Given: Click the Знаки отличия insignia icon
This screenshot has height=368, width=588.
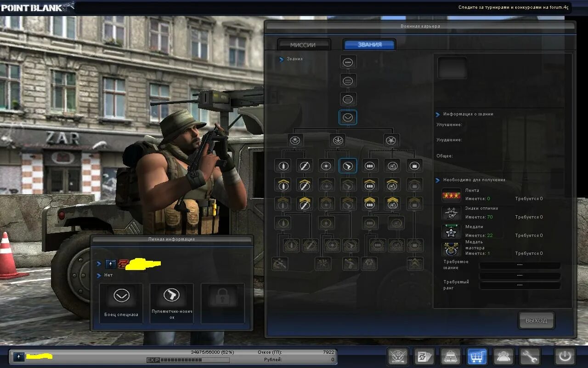Looking at the screenshot, I should tap(451, 213).
